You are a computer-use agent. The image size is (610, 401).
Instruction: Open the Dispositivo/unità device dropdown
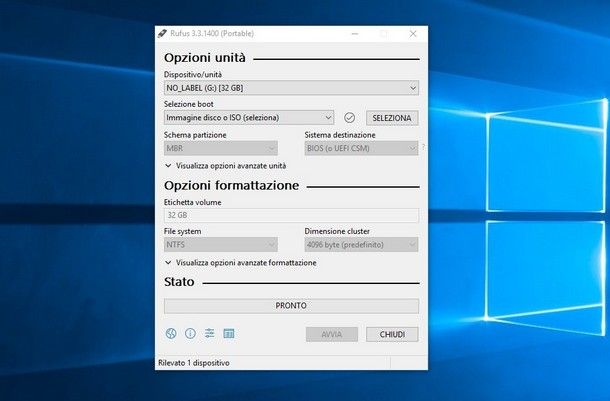tap(291, 88)
